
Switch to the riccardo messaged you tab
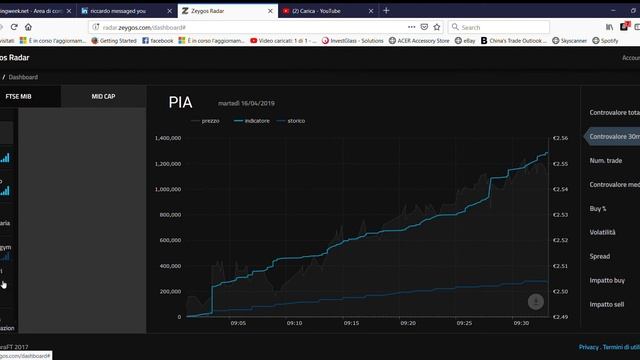127,11
